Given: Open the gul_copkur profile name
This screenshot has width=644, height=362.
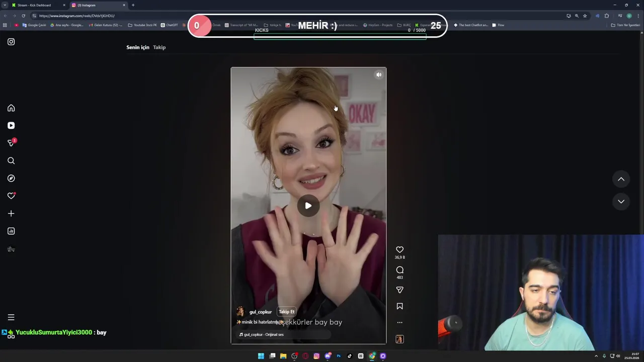Looking at the screenshot, I should (260, 312).
